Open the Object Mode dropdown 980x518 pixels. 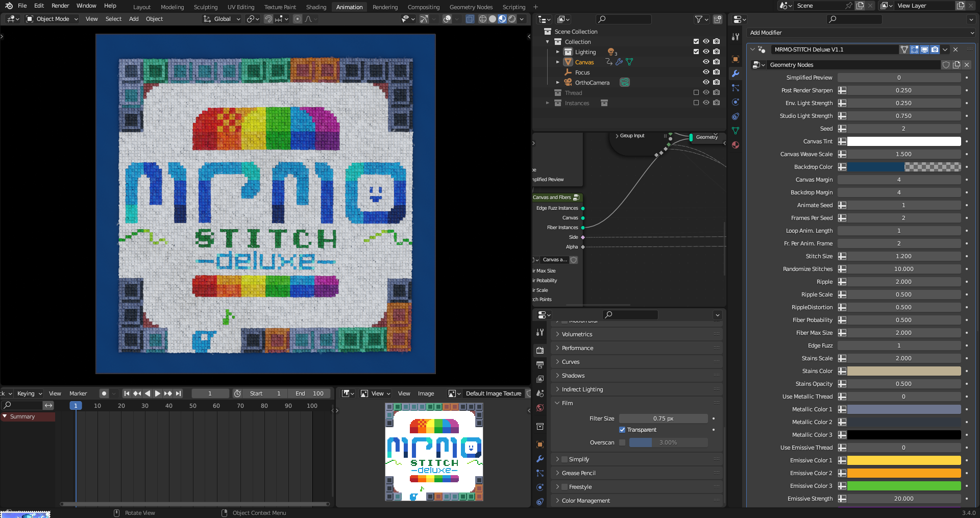tap(53, 19)
